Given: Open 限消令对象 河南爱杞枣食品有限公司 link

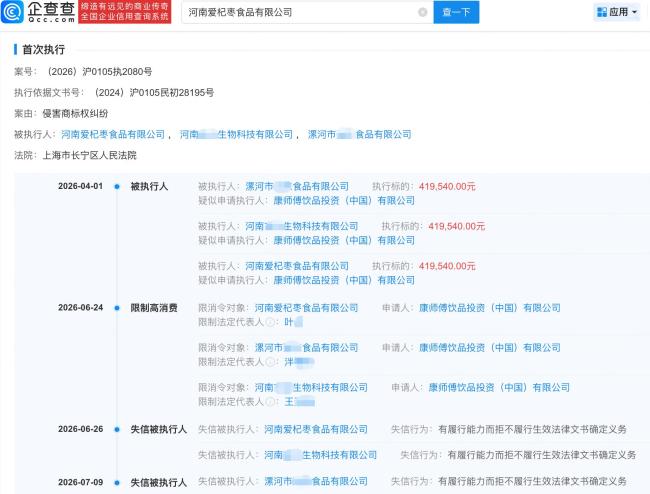Looking at the screenshot, I should coord(306,308).
